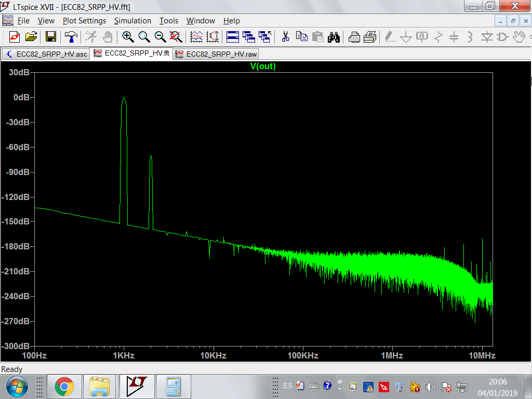Open the View menu
532x399 pixels.
[x=46, y=21]
